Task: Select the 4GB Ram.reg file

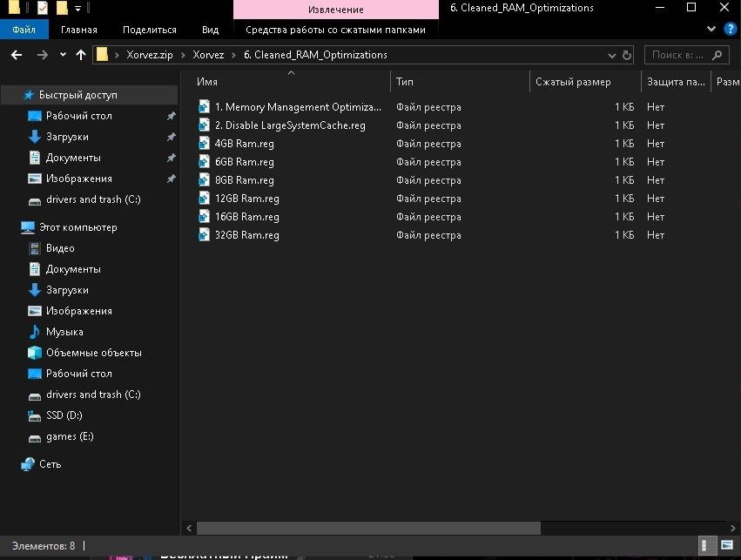Action: click(245, 144)
